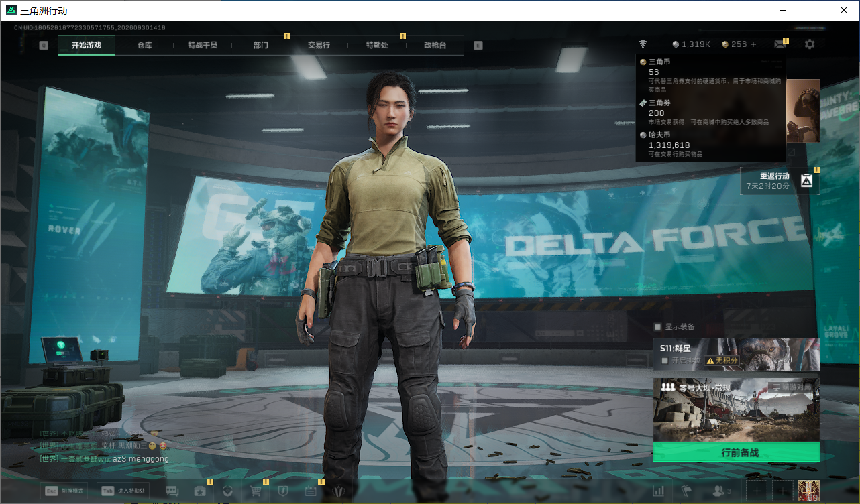Open the bar chart statistics icon
Viewport: 860px width, 504px height.
pyautogui.click(x=659, y=491)
